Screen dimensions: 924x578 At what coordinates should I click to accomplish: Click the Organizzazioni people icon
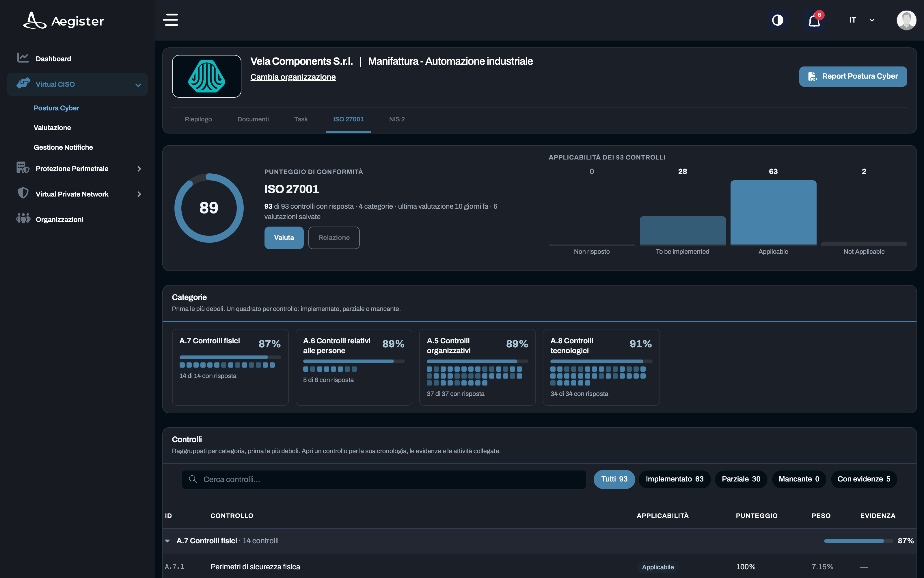click(23, 219)
